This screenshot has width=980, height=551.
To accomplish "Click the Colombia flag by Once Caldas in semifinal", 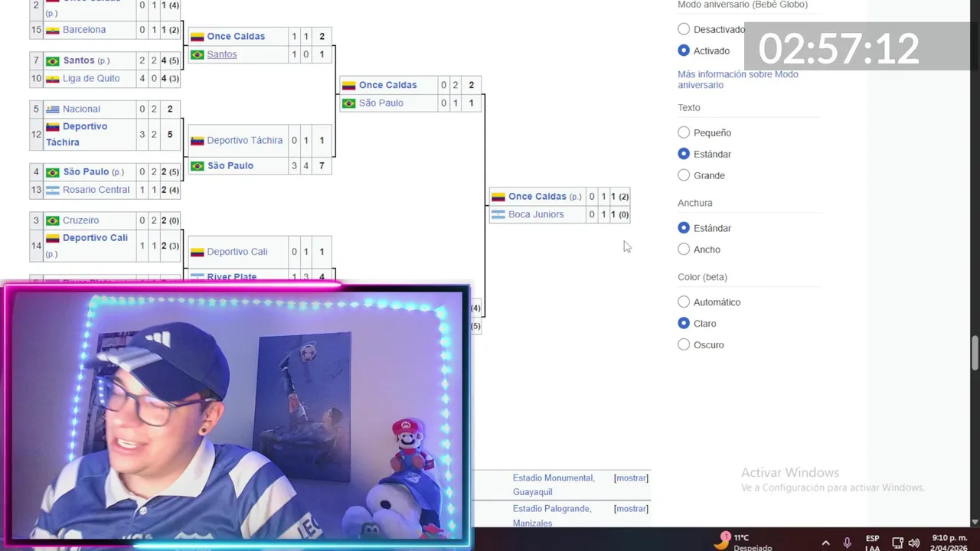I will [x=348, y=85].
